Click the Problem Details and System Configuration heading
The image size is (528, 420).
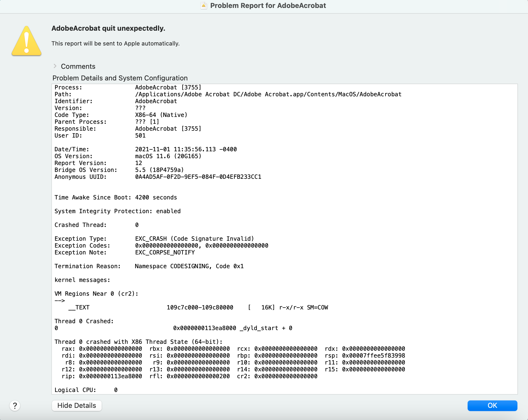120,78
